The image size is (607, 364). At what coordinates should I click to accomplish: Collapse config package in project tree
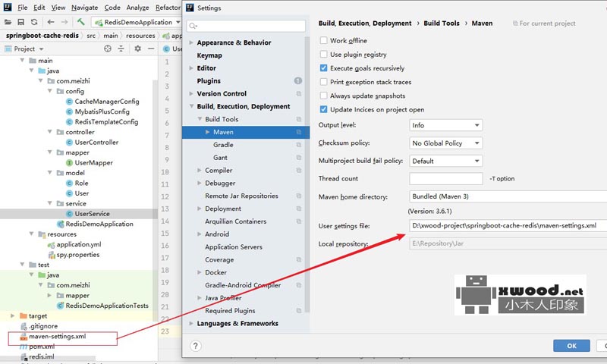[49, 91]
